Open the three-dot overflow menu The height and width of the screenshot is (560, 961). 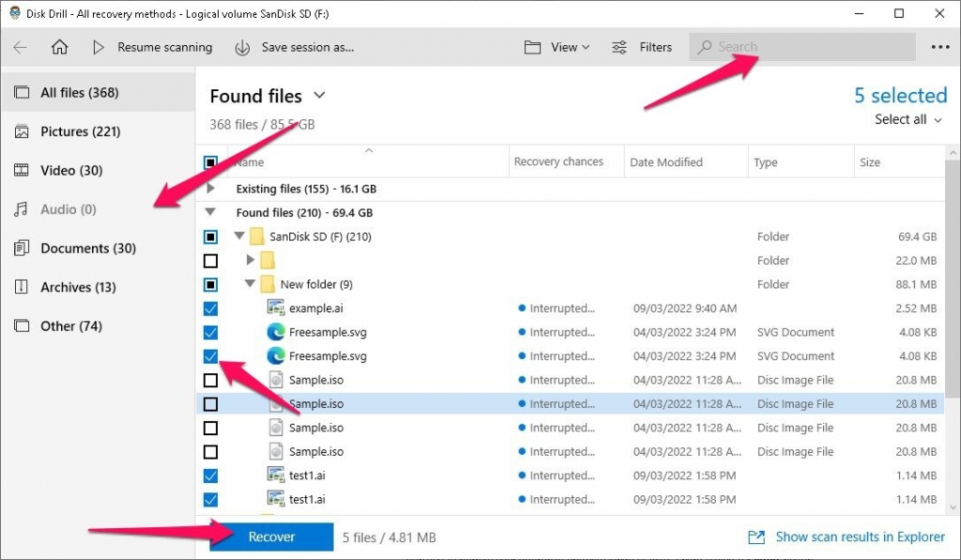[x=942, y=46]
